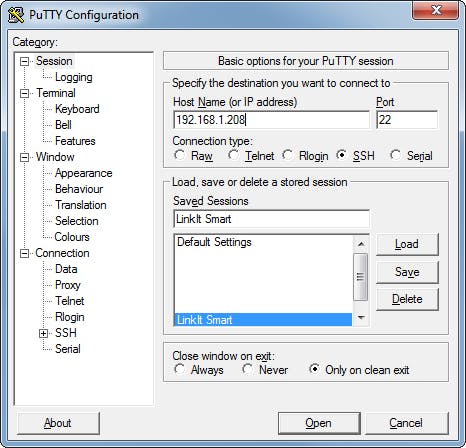
Task: Set close window on exit to Always
Action: [x=179, y=369]
